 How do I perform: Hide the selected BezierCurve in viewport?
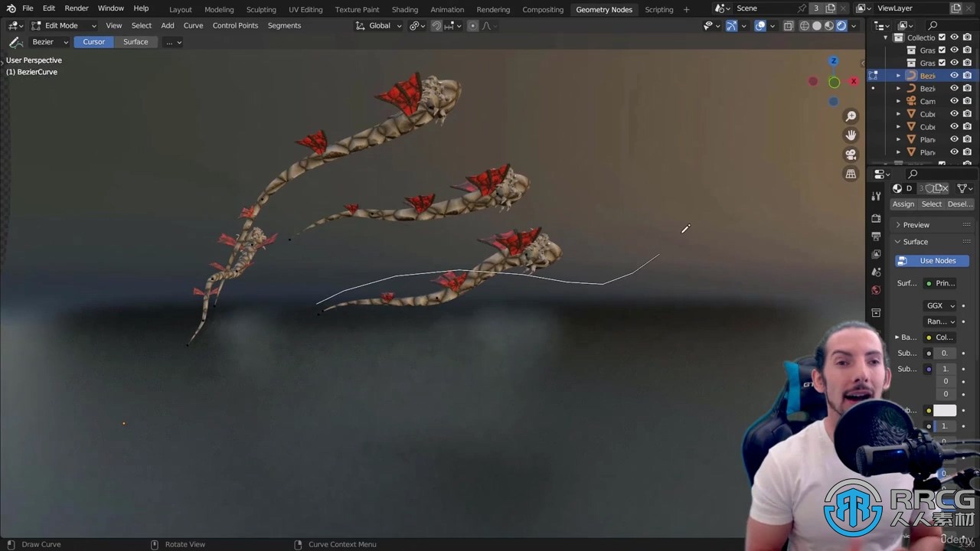pyautogui.click(x=954, y=76)
